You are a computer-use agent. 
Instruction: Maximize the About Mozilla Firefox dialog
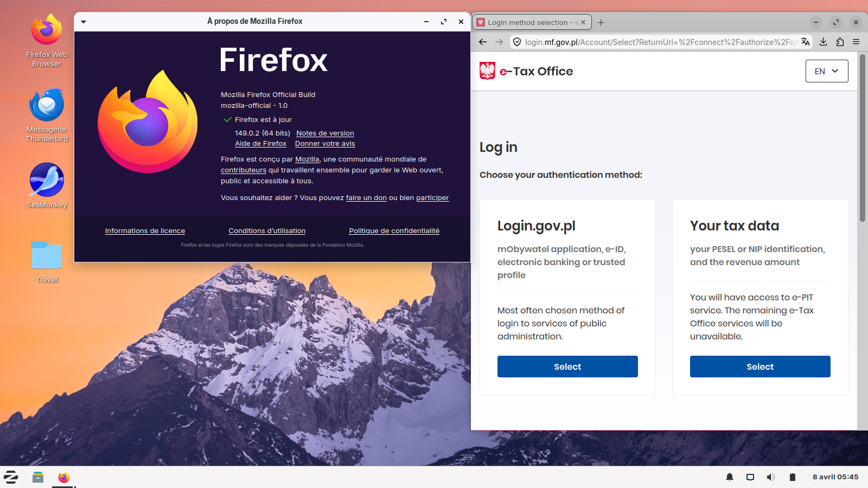444,22
